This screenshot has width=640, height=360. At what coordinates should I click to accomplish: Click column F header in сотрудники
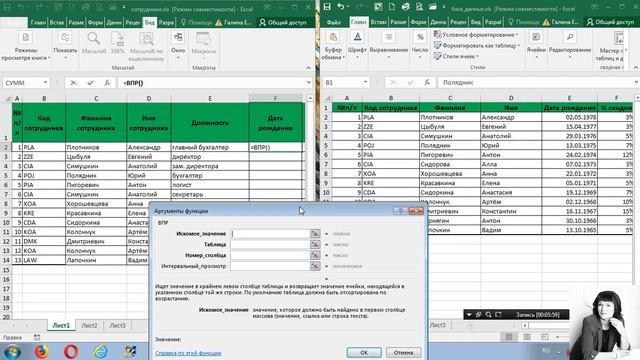tap(275, 98)
